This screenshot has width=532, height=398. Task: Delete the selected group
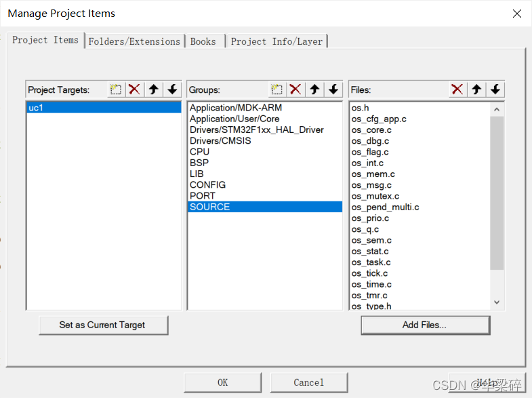coord(295,89)
